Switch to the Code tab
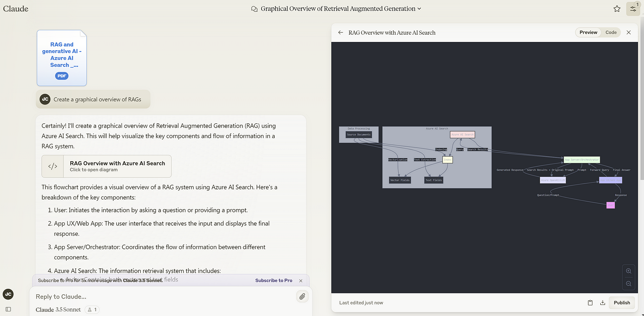 [611, 32]
